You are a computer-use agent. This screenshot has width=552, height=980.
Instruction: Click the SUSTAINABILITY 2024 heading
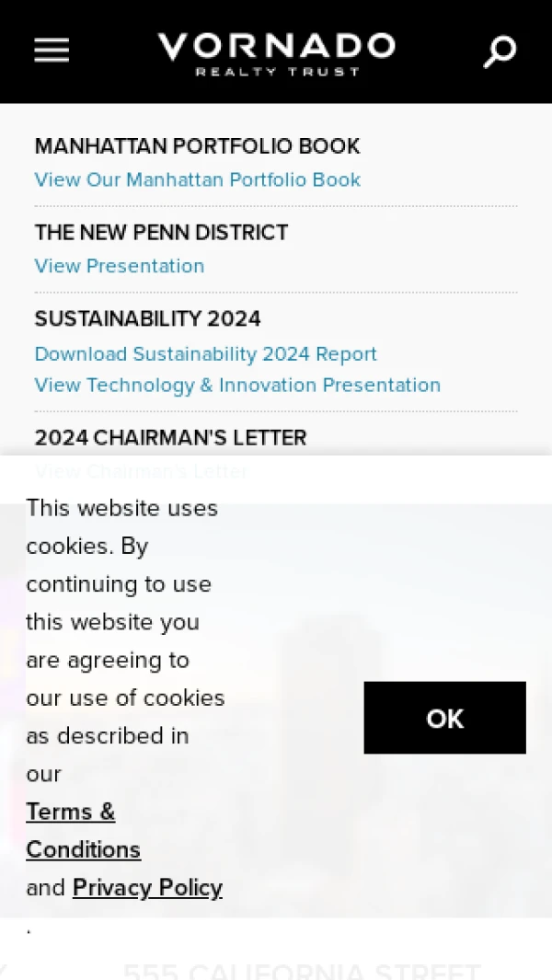pyautogui.click(x=147, y=319)
